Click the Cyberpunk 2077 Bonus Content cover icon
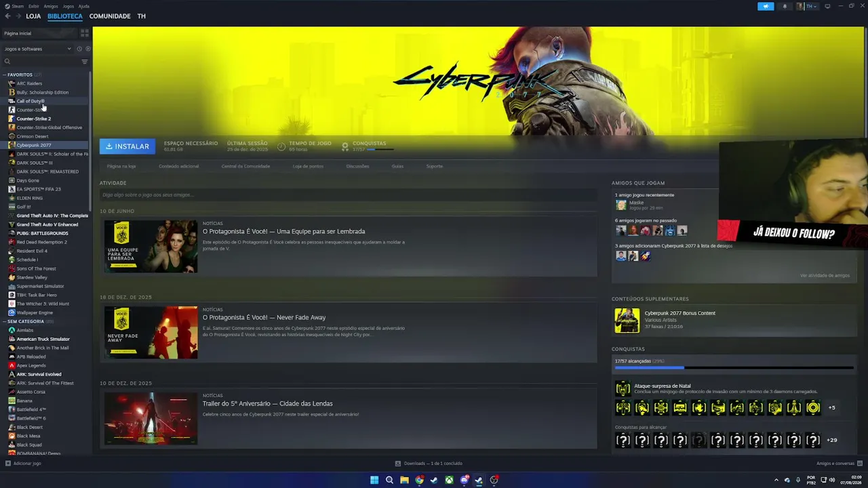This screenshot has width=868, height=488. click(627, 321)
